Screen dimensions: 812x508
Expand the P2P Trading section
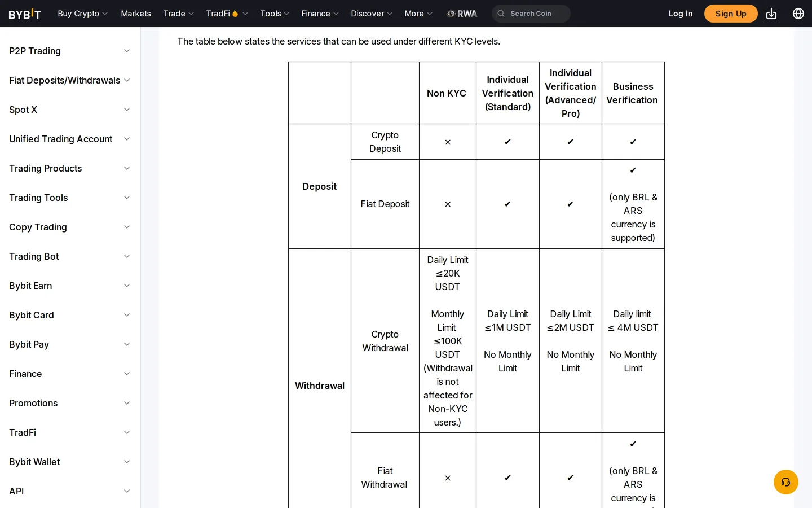tap(70, 51)
